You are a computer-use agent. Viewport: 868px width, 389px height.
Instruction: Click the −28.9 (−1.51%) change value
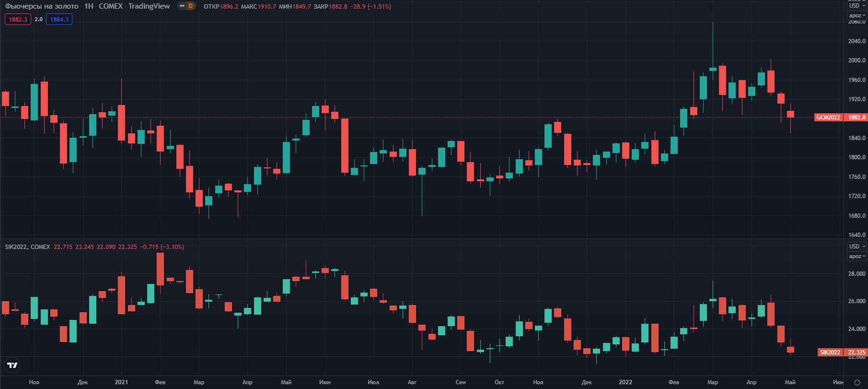coord(370,7)
